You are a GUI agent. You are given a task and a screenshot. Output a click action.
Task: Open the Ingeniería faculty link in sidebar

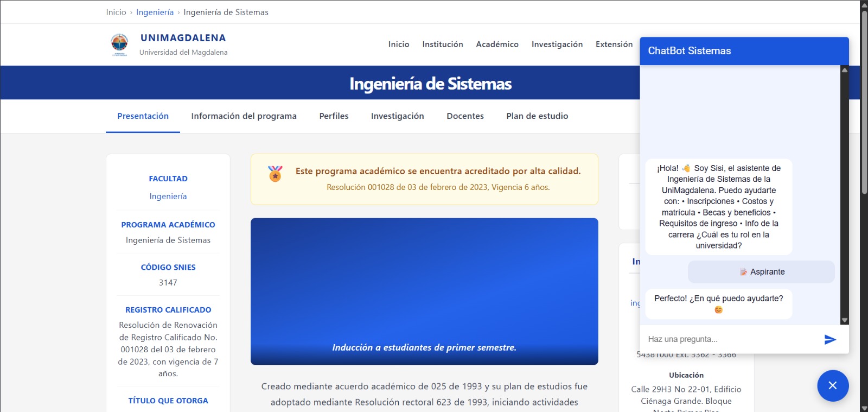168,197
